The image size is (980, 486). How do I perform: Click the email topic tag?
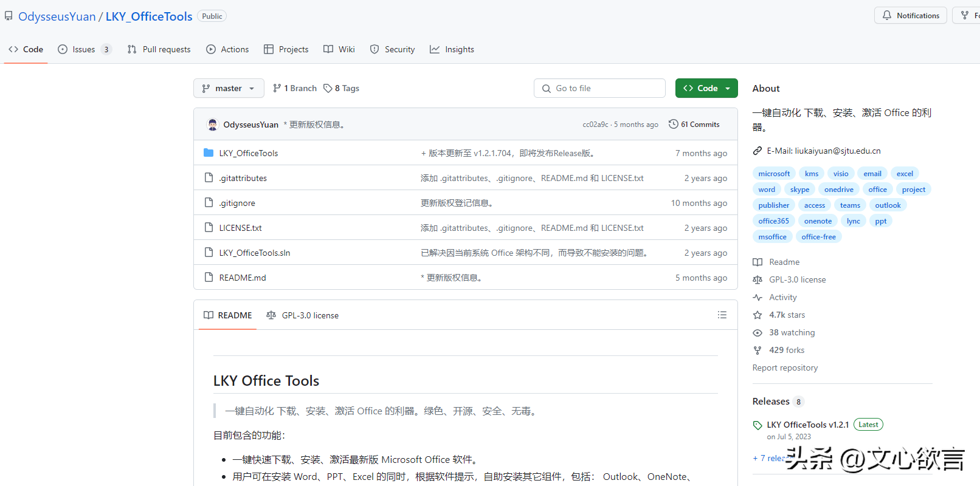(x=872, y=174)
